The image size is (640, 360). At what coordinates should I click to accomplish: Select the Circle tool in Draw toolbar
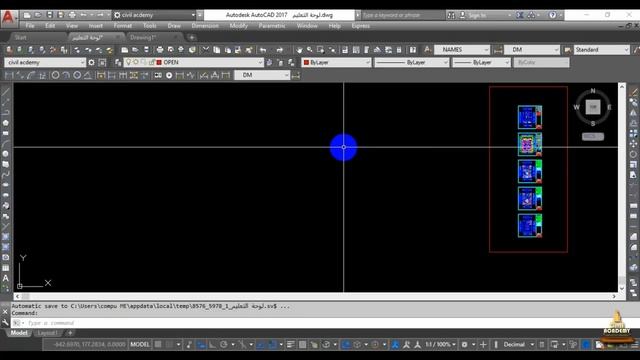point(6,154)
